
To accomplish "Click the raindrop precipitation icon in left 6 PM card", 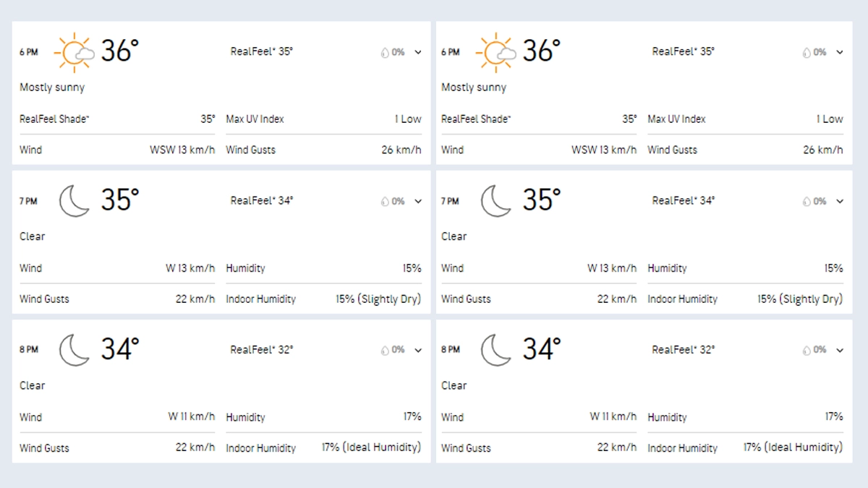I will coord(385,53).
